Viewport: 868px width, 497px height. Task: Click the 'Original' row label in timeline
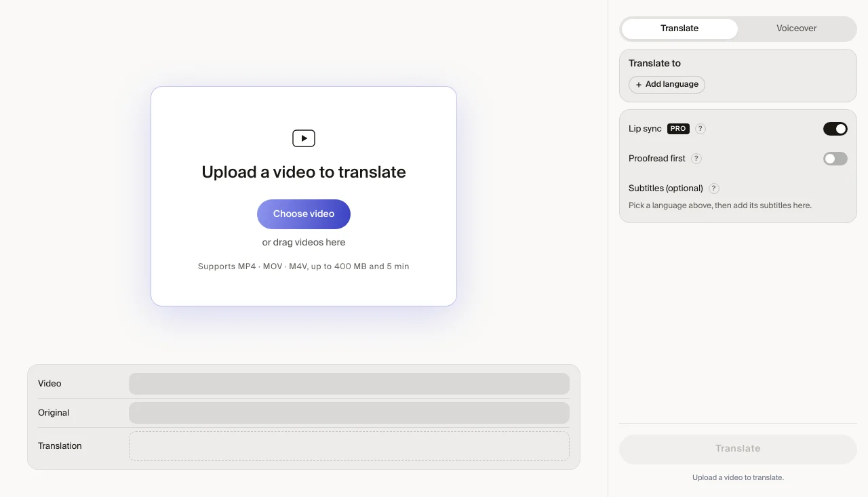(54, 413)
